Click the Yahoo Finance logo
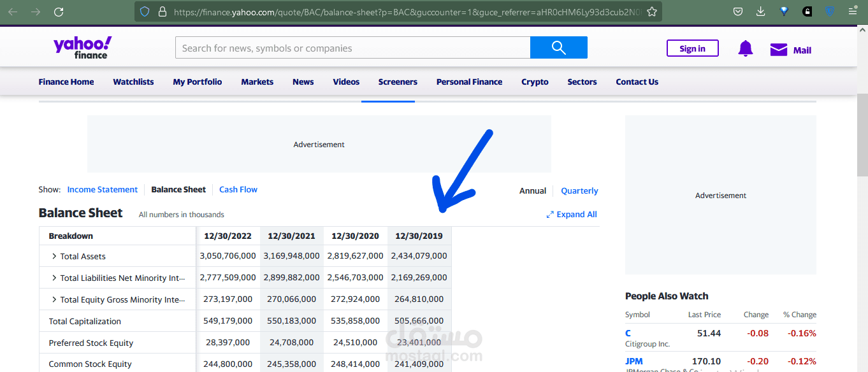 82,48
